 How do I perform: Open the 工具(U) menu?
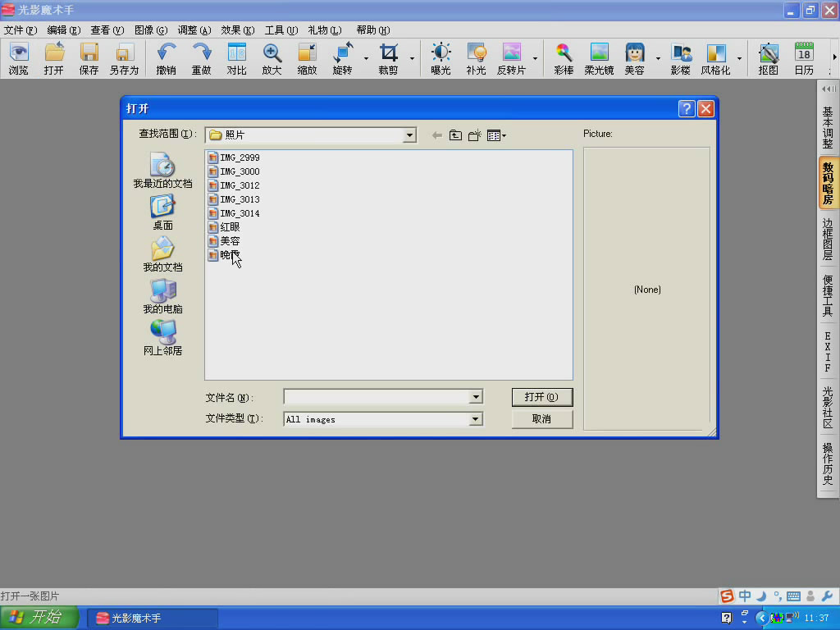281,30
